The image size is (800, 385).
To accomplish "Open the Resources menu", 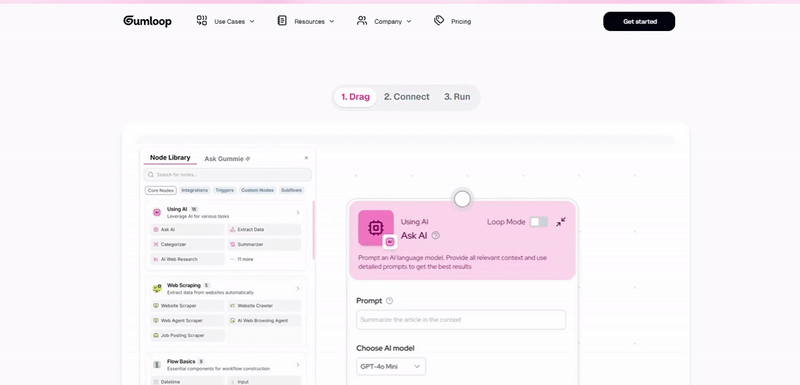I will coord(306,21).
